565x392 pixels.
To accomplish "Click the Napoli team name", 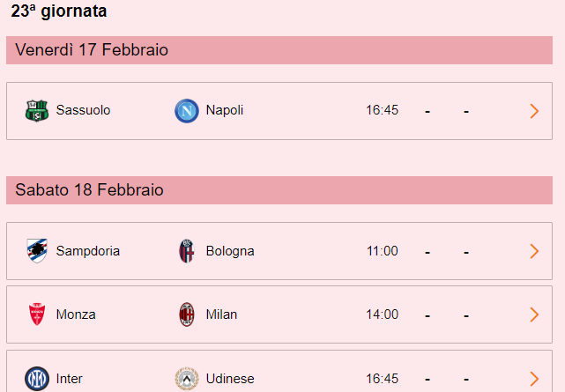I will (x=225, y=110).
